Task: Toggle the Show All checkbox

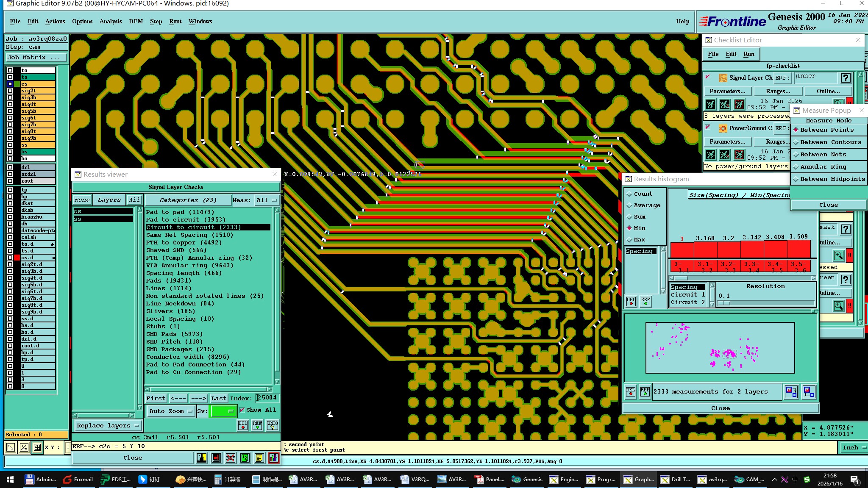Action: click(242, 410)
